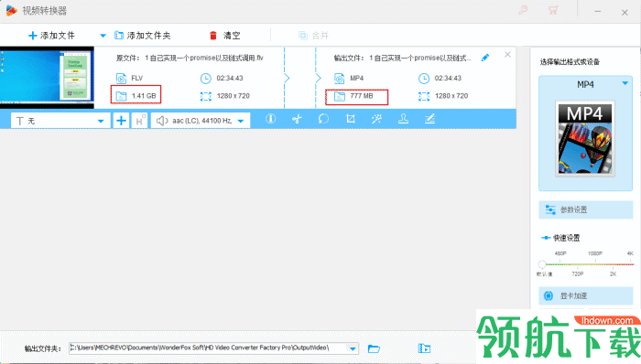Viewport: 641px width, 364px height.
Task: Open the file info icon
Action: pyautogui.click(x=270, y=119)
